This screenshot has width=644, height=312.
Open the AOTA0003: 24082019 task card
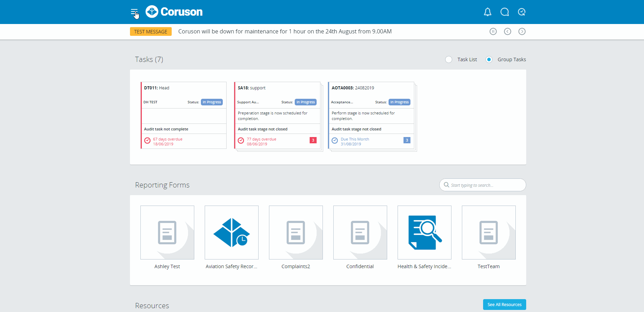pyautogui.click(x=371, y=115)
